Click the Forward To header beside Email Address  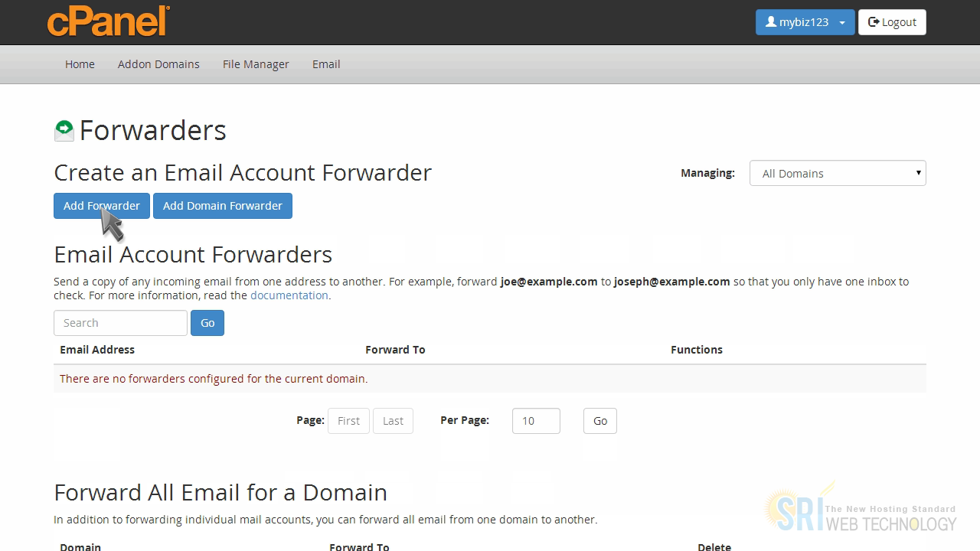[x=395, y=350]
